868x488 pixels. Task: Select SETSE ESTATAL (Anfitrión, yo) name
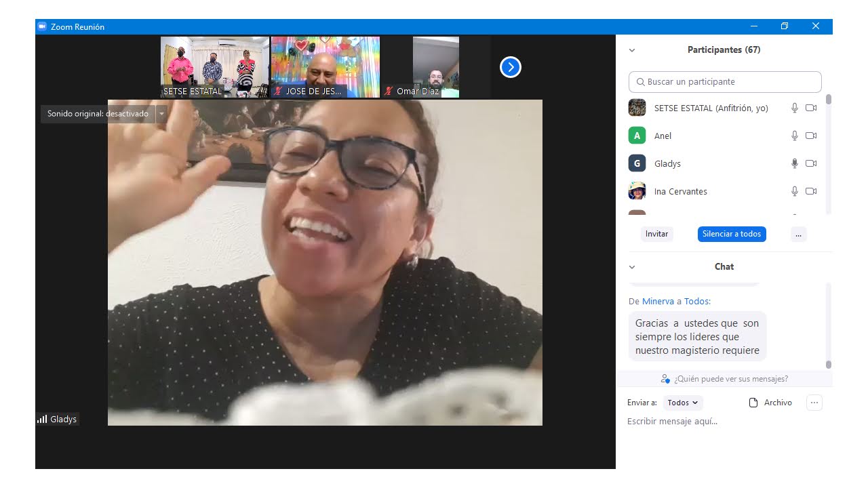(711, 108)
